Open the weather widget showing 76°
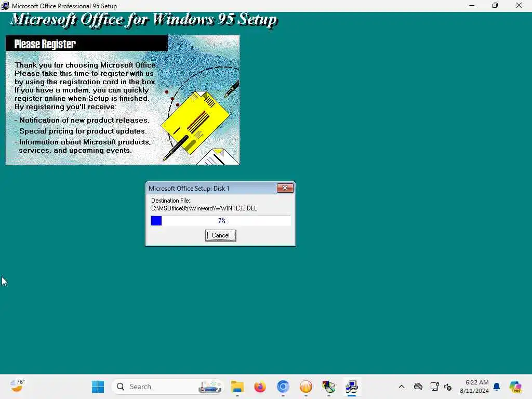Image resolution: width=532 pixels, height=399 pixels. tap(18, 386)
